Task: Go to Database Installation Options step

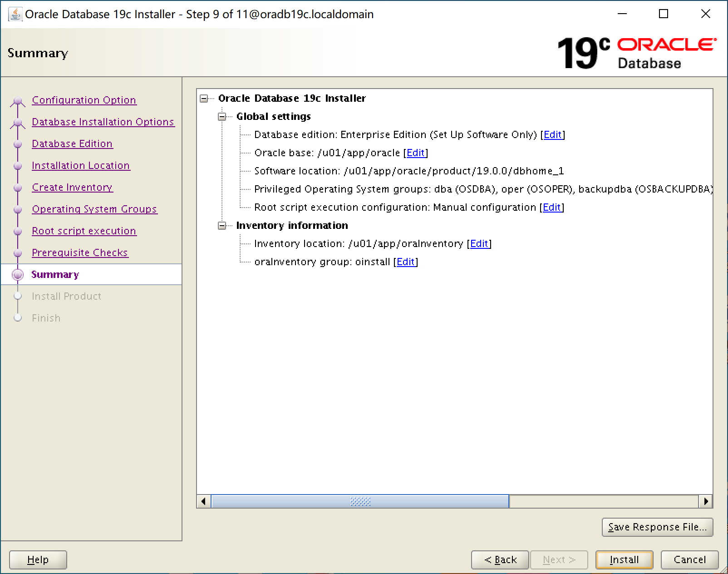Action: (103, 122)
